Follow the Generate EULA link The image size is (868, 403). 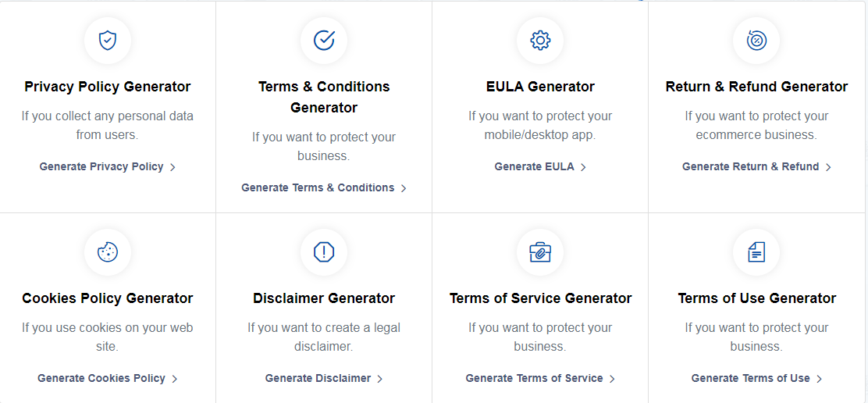[539, 166]
